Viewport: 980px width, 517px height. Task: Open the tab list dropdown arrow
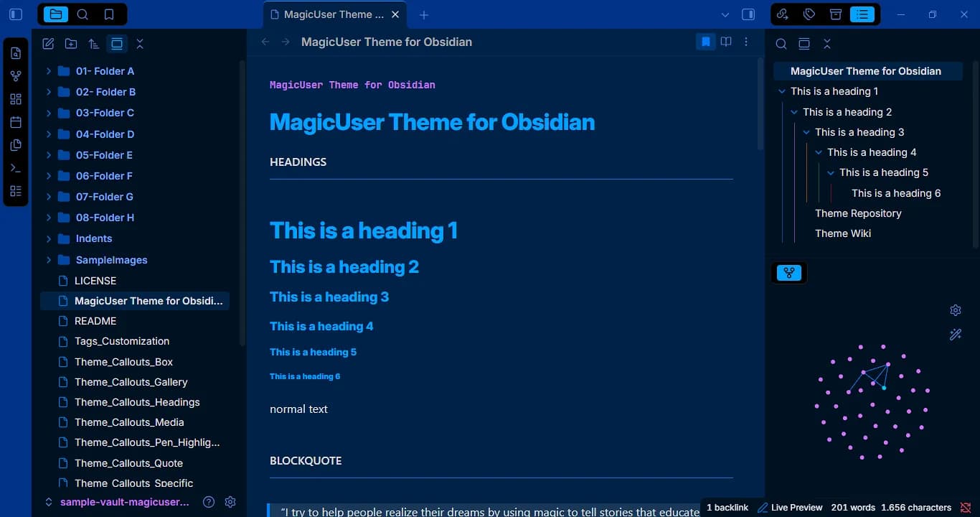point(725,14)
